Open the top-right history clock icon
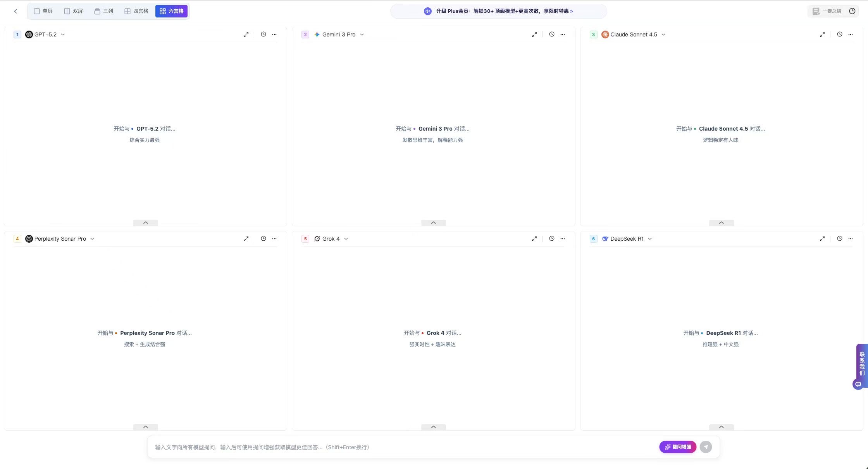 pyautogui.click(x=852, y=11)
